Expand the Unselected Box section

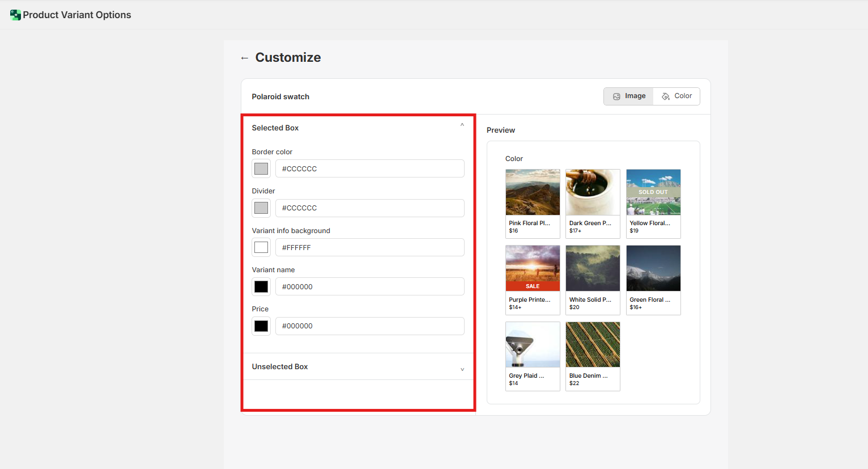pos(462,369)
